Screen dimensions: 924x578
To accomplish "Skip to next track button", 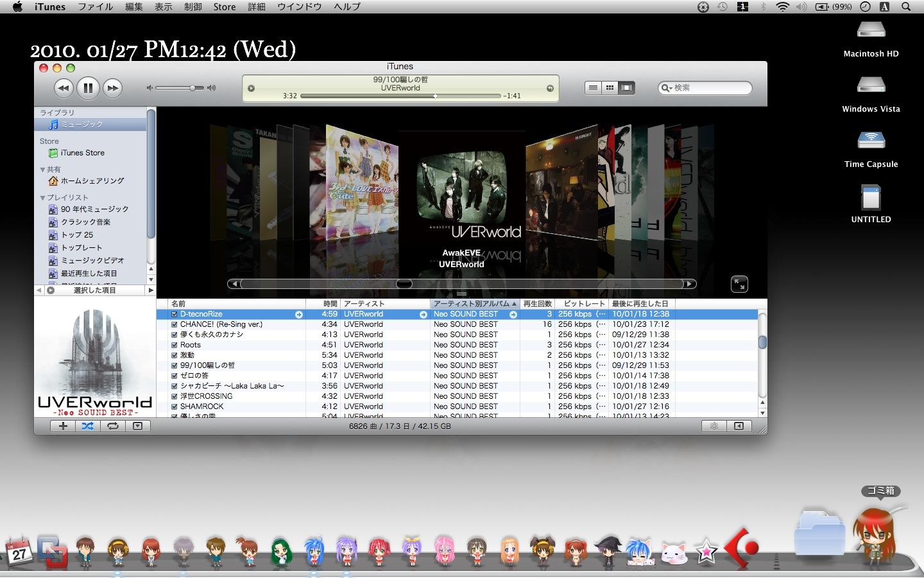I will tap(112, 88).
